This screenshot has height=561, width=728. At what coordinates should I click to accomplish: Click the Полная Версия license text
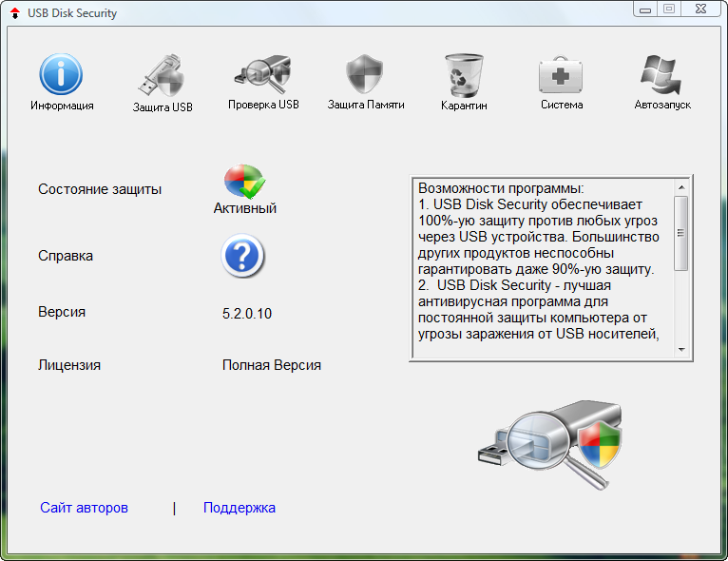tap(272, 365)
